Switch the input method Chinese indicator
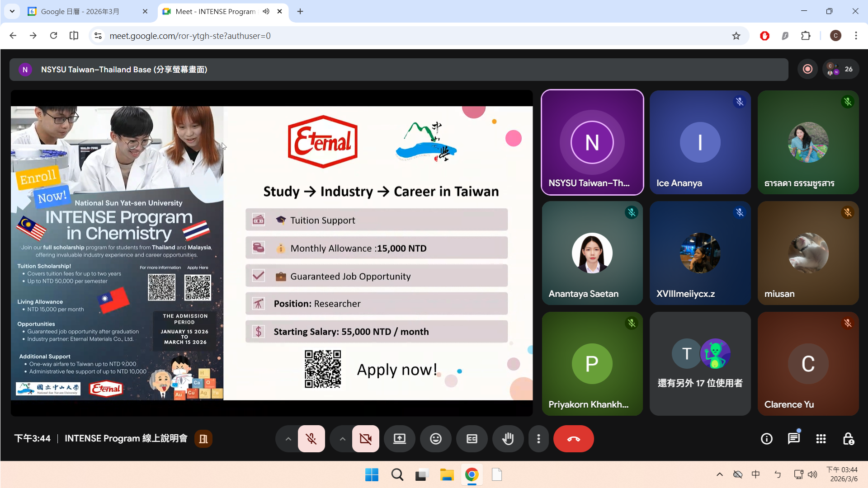The height and width of the screenshot is (488, 868). point(756,474)
